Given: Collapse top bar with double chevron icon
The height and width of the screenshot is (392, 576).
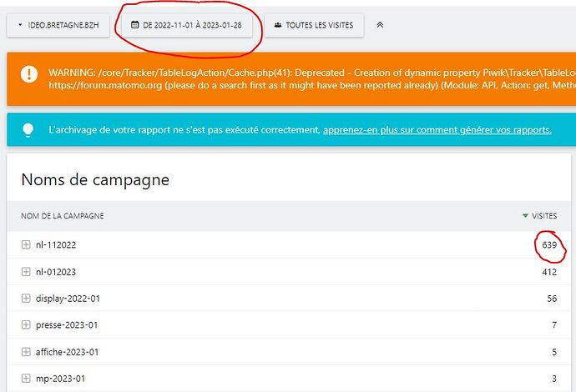Looking at the screenshot, I should tap(380, 25).
